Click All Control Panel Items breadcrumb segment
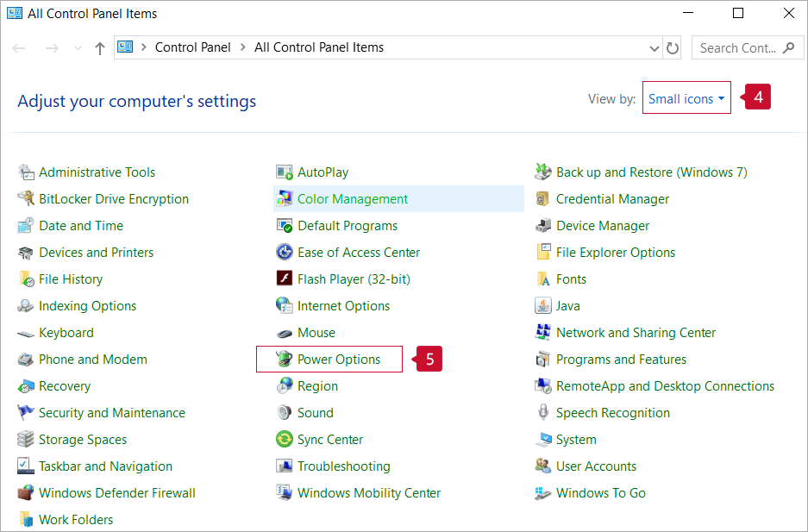 (319, 47)
